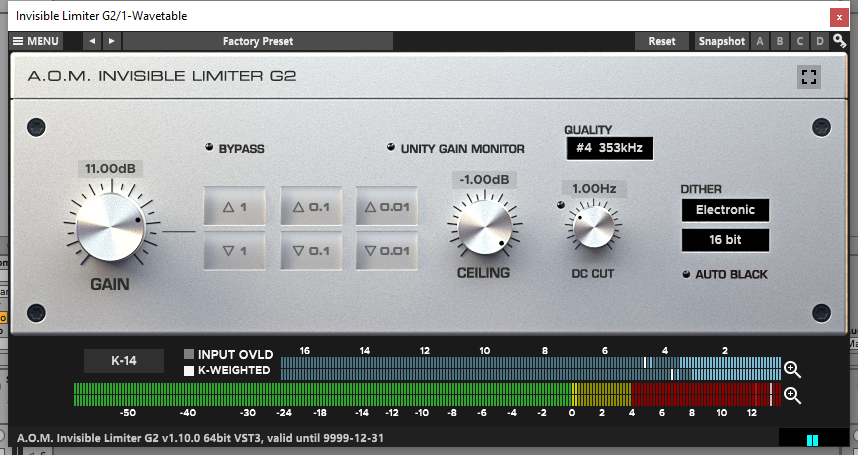Viewport: 858px width, 455px height.
Task: Click the 11.00dB gain value field
Action: click(x=110, y=168)
